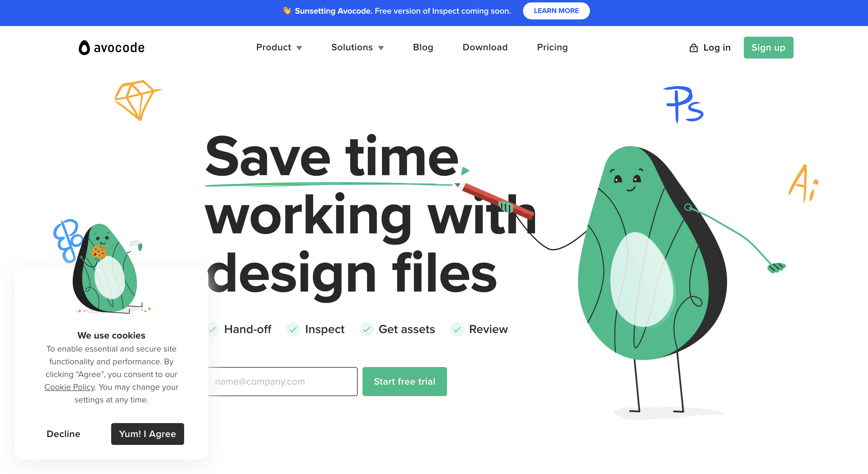Click the checkmark beside Review
This screenshot has height=474, width=868.
point(457,329)
